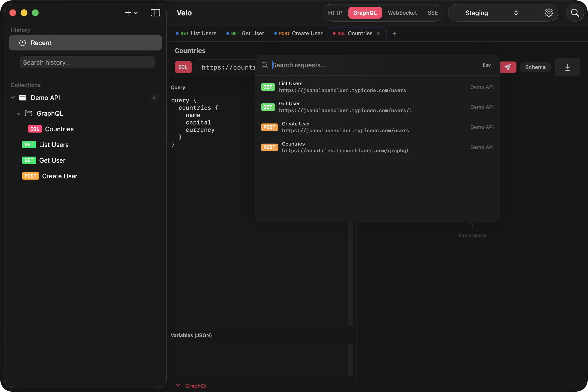Switch to SSE protocol mode

(x=432, y=13)
